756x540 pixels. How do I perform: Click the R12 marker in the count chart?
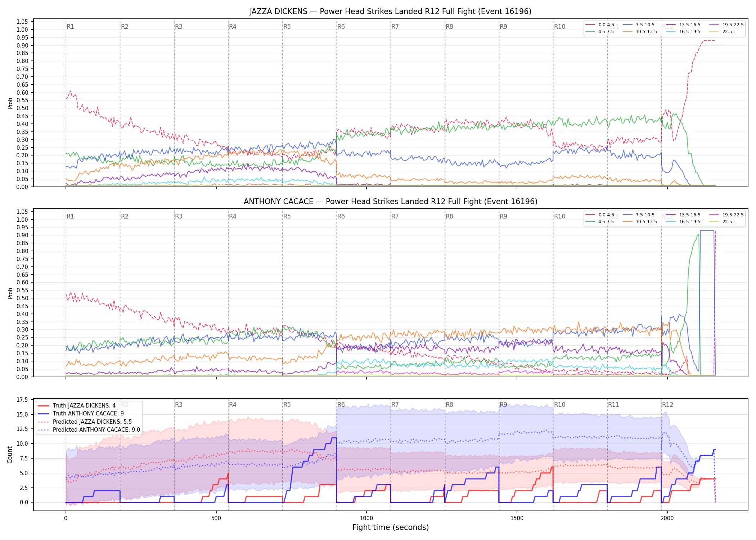click(667, 405)
